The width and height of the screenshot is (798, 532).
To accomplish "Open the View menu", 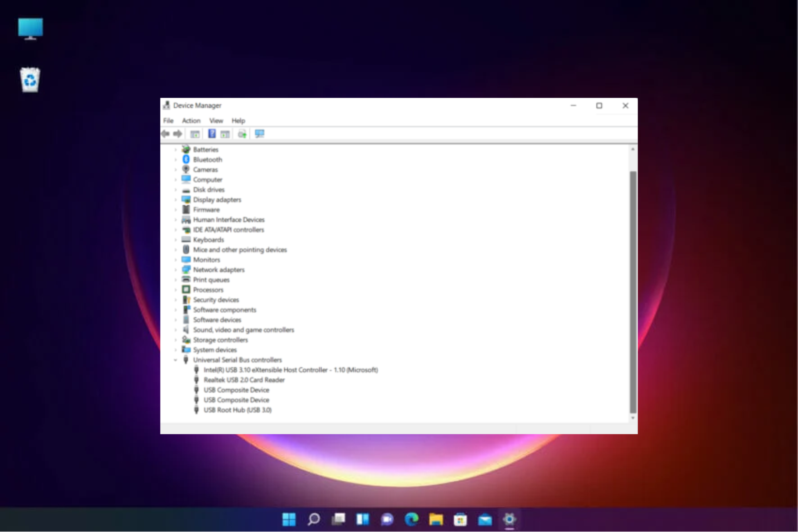I will [216, 121].
